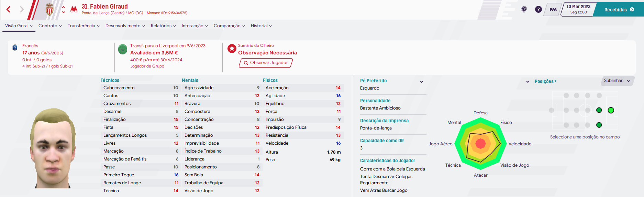The width and height of the screenshot is (644, 197).
Task: Go back with the red left arrow
Action: coord(9,9)
